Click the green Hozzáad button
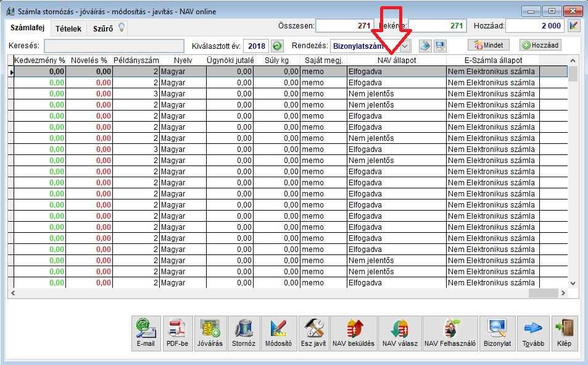Viewport: 588px width, 365px height. pos(540,45)
